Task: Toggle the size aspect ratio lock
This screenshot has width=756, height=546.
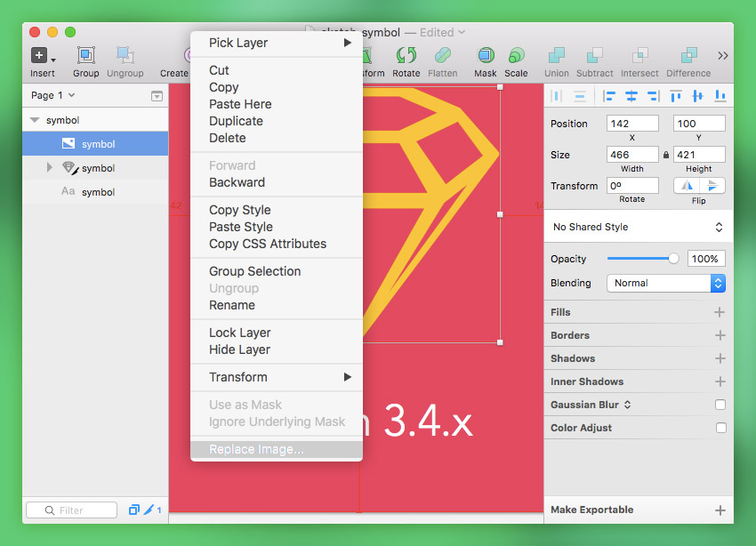Action: click(x=665, y=155)
